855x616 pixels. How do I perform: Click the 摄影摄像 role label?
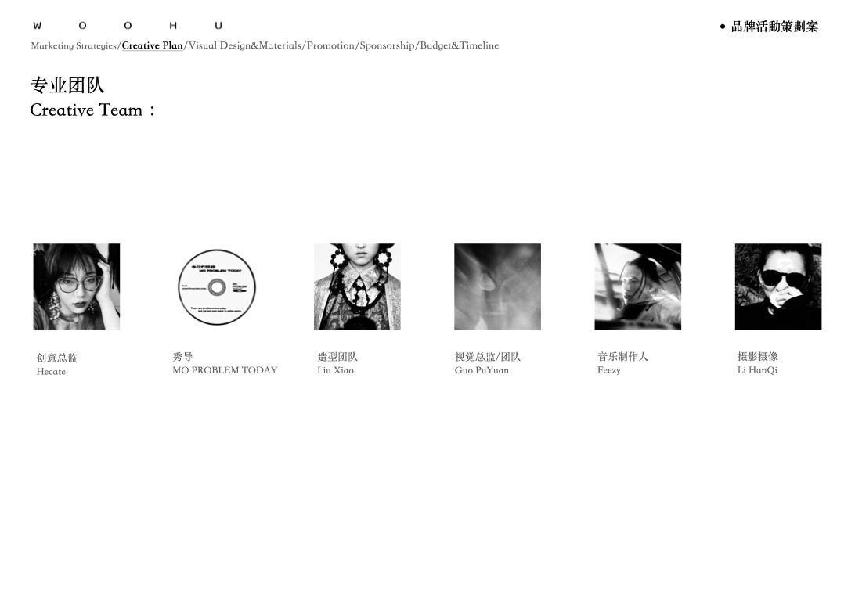pos(757,356)
